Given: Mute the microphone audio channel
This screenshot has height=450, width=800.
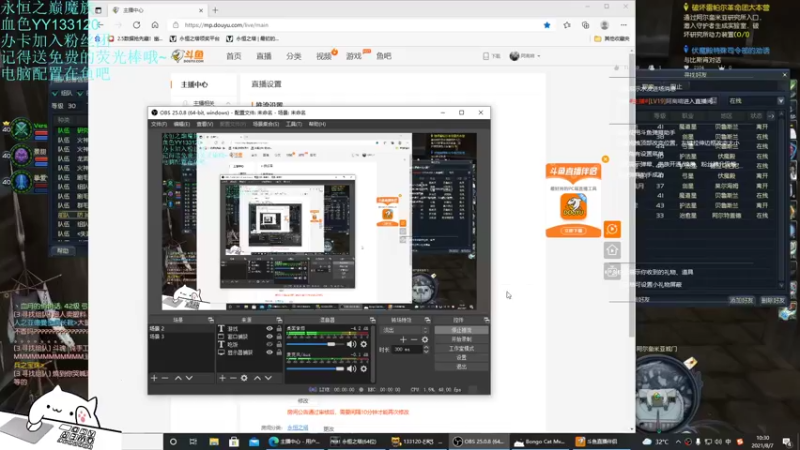Looking at the screenshot, I should 352,368.
